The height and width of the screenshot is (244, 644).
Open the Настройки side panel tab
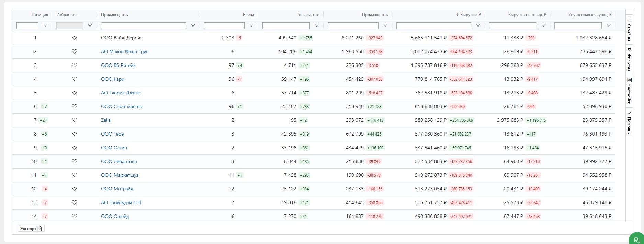629,91
